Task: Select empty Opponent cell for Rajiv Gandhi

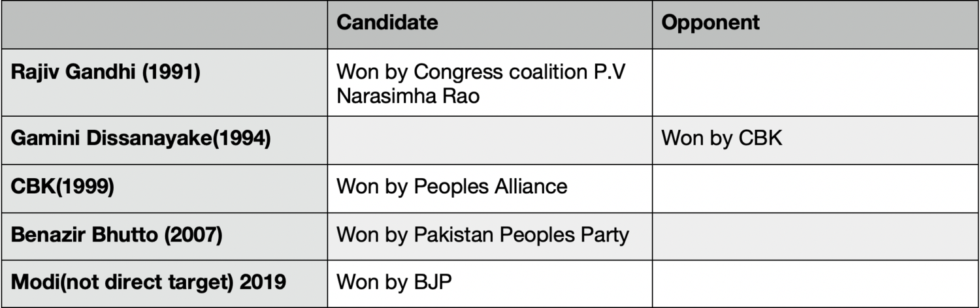Action: coord(815,84)
